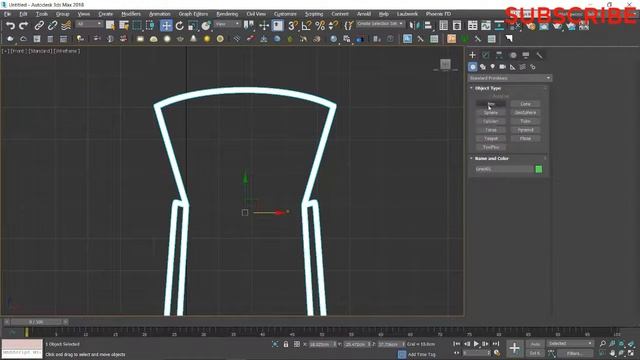Image resolution: width=640 pixels, height=360 pixels.
Task: Select the Select and Link tool
Action: coord(39,26)
